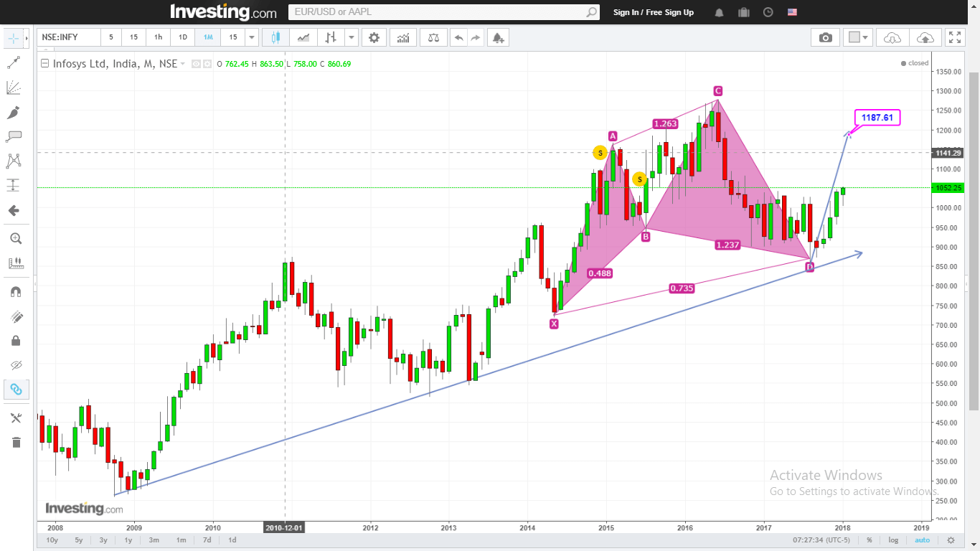Open the Infosys Ltd title dropdown arrow
Image resolution: width=980 pixels, height=551 pixels.
tap(183, 64)
